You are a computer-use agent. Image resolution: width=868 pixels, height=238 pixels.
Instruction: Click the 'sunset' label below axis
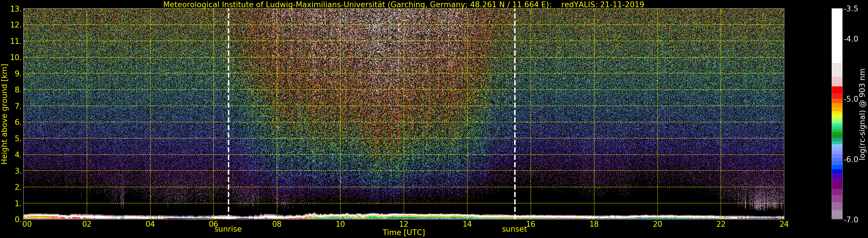(514, 229)
